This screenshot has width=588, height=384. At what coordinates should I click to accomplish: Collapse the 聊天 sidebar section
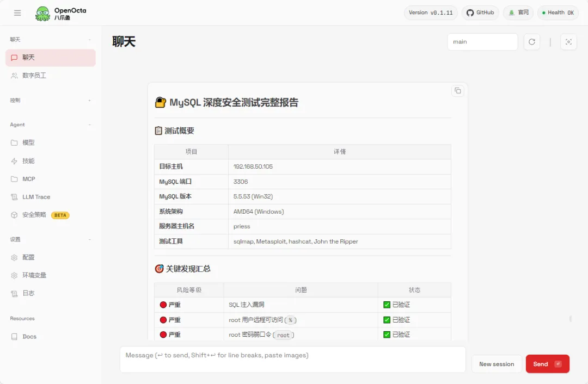(x=90, y=40)
